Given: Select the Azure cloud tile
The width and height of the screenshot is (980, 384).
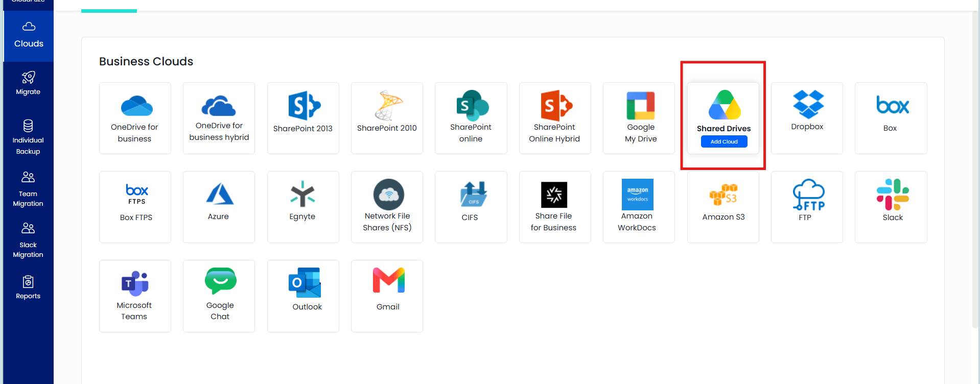Looking at the screenshot, I should [219, 207].
